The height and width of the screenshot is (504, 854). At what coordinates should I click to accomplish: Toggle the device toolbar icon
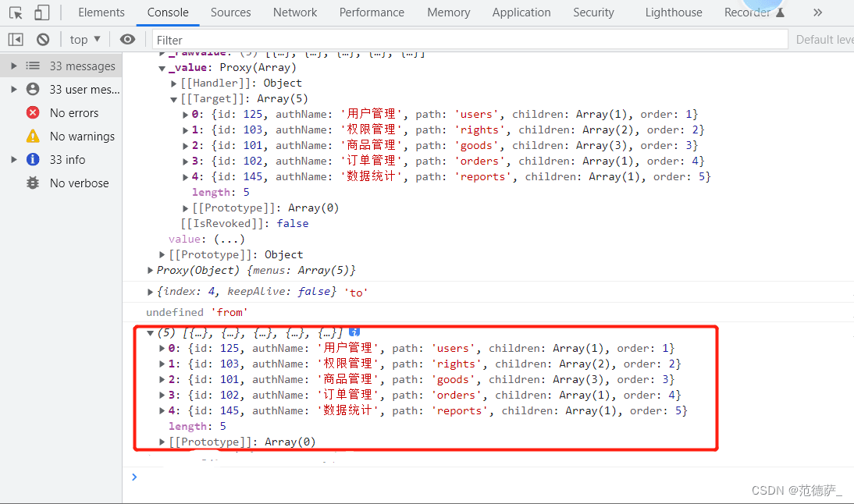coord(41,12)
